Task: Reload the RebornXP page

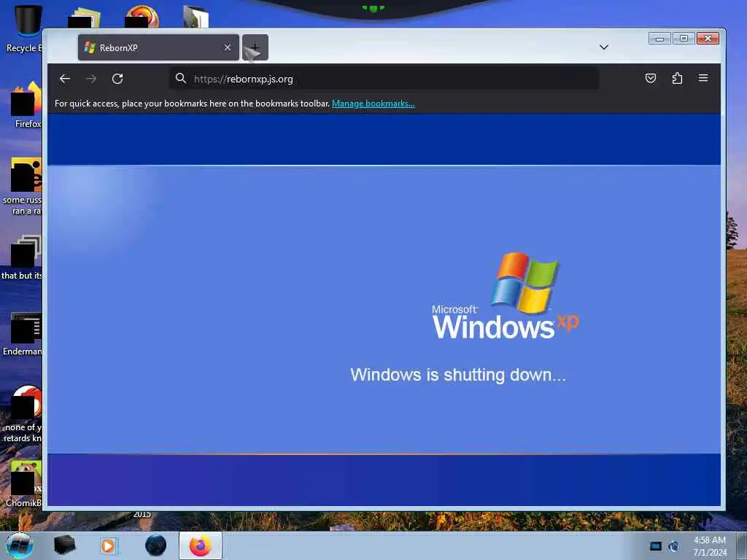Action: point(117,79)
